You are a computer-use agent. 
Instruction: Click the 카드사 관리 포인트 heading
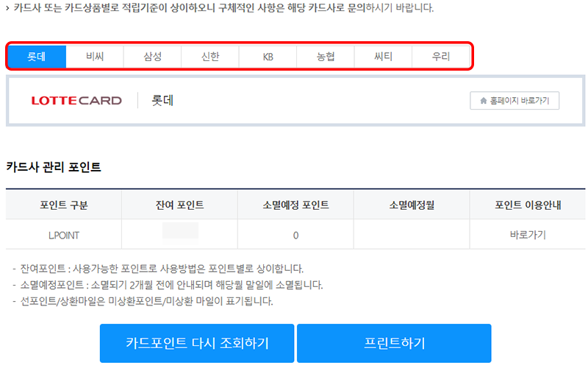point(54,167)
